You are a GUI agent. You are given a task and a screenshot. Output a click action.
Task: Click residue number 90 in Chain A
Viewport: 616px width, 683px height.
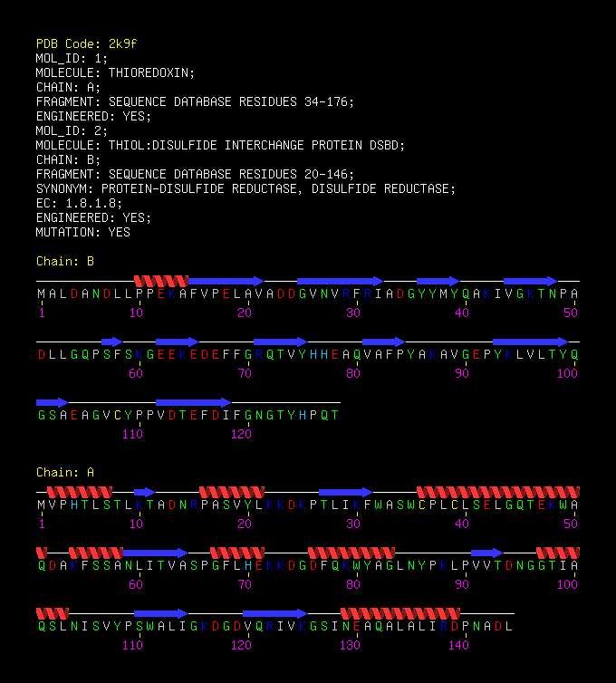pyautogui.click(x=462, y=584)
